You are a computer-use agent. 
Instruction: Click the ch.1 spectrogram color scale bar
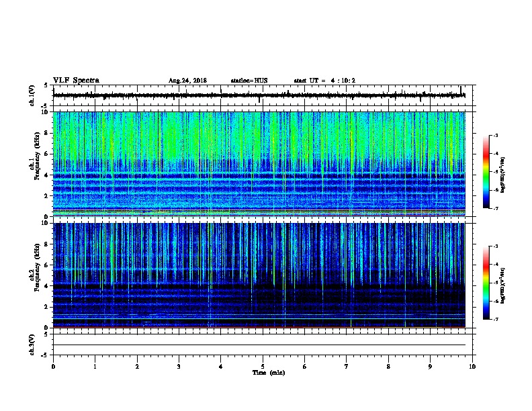(x=486, y=172)
